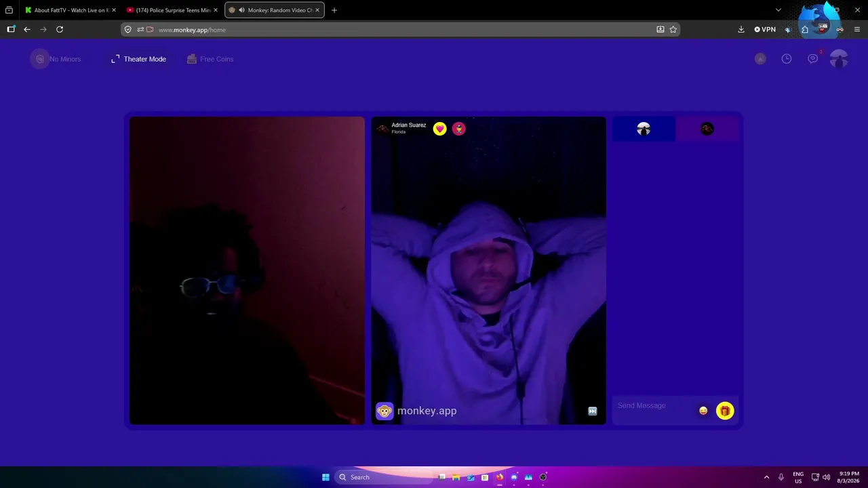868x488 pixels.
Task: Open the volume control in system tray
Action: [826, 477]
